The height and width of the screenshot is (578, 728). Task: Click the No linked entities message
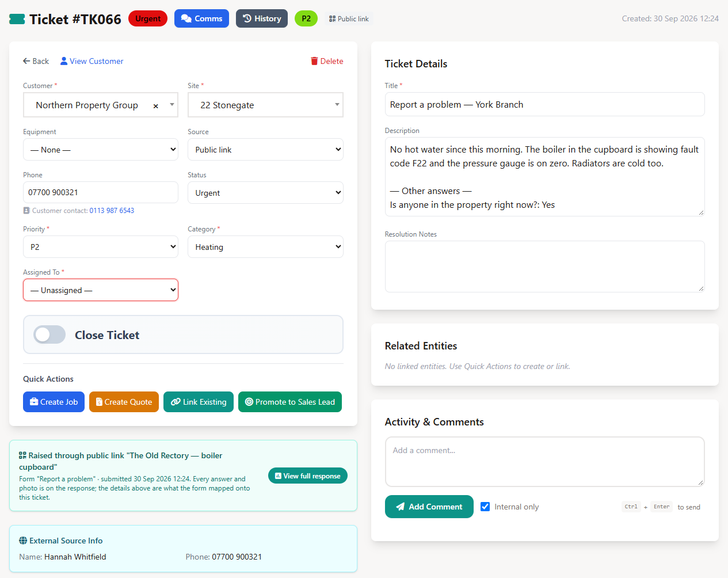[478, 366]
